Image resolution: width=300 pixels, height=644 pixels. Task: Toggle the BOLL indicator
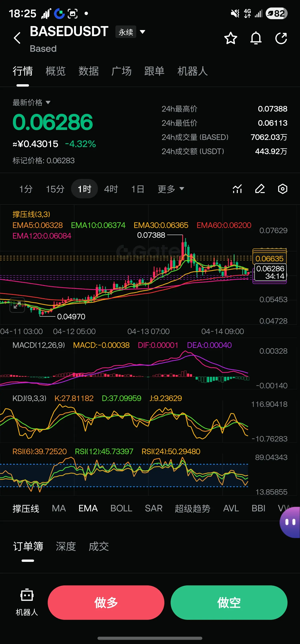click(121, 508)
